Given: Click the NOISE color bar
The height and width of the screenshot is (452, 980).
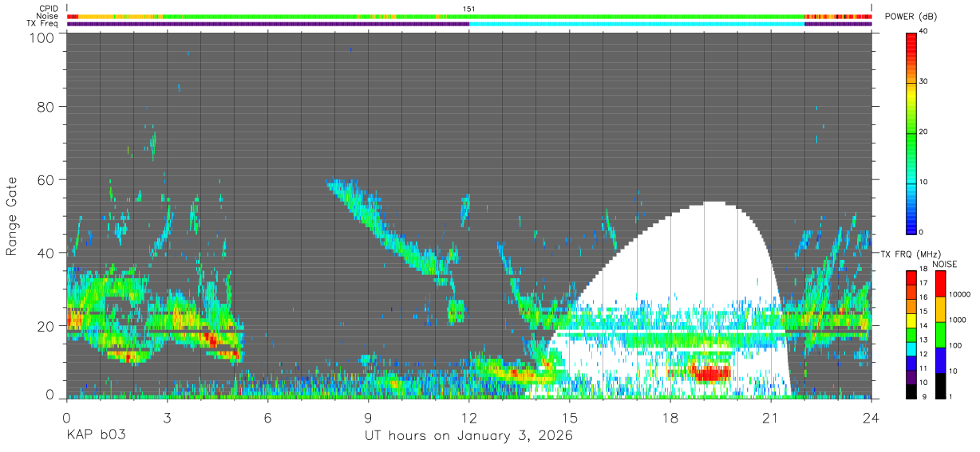Looking at the screenshot, I should tap(940, 334).
